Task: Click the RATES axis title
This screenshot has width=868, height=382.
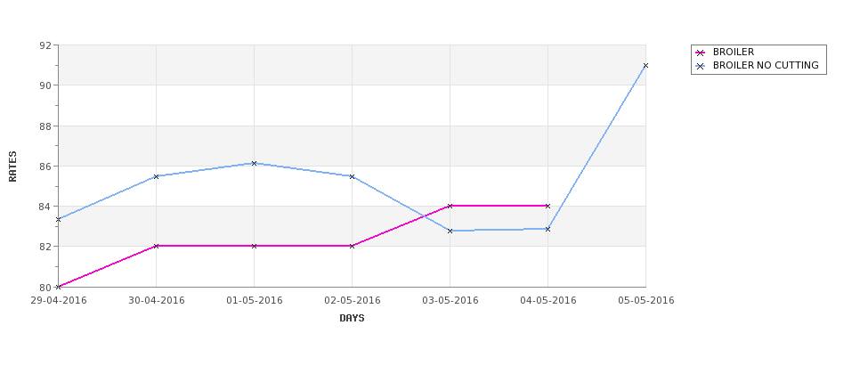Action: pyautogui.click(x=12, y=167)
